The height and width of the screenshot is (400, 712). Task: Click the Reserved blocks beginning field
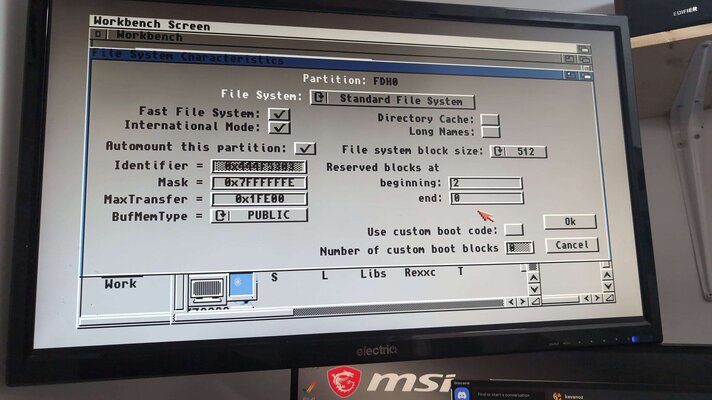tap(485, 183)
